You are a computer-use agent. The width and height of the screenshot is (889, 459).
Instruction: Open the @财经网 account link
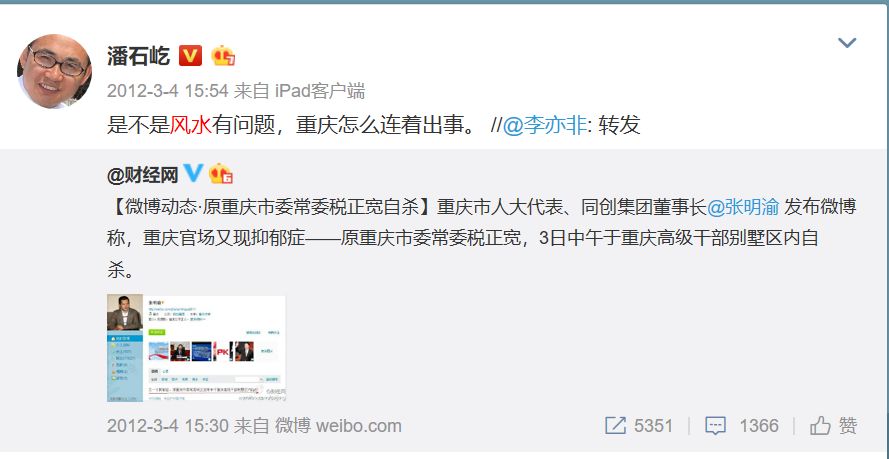[142, 175]
